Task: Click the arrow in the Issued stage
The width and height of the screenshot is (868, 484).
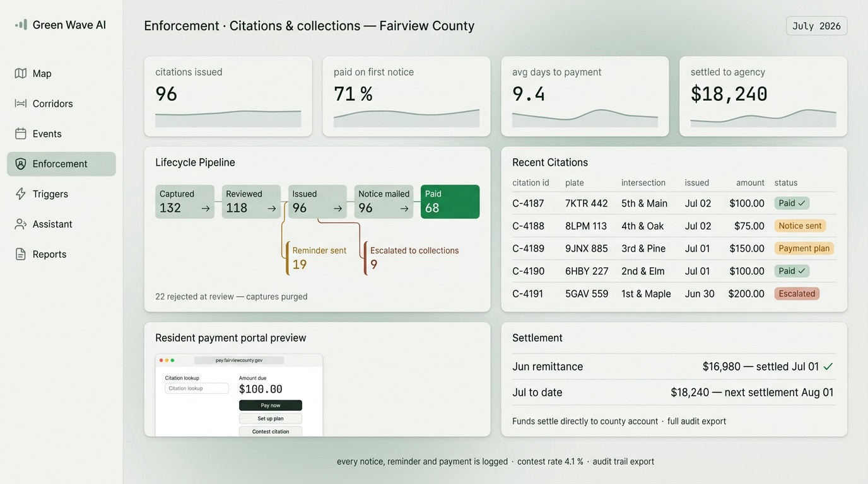Action: (x=337, y=208)
